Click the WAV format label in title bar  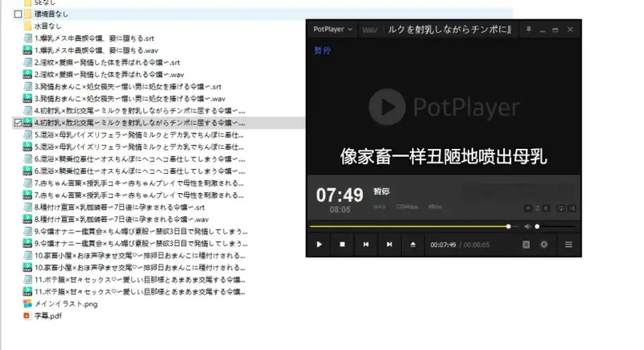click(370, 30)
